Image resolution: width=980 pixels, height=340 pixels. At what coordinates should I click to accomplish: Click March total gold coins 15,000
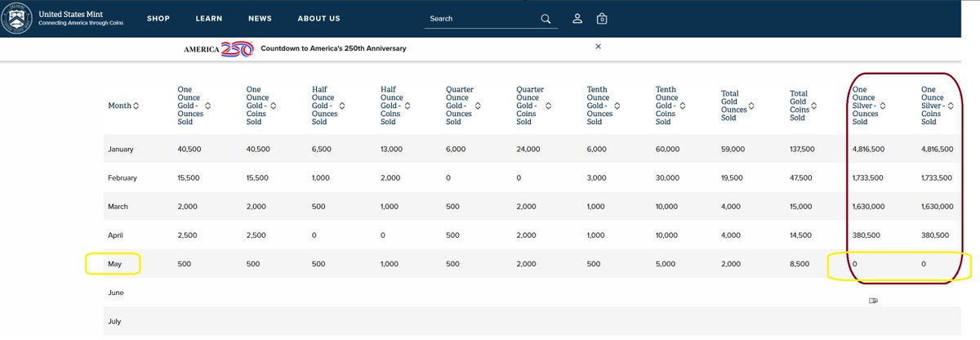tap(801, 207)
